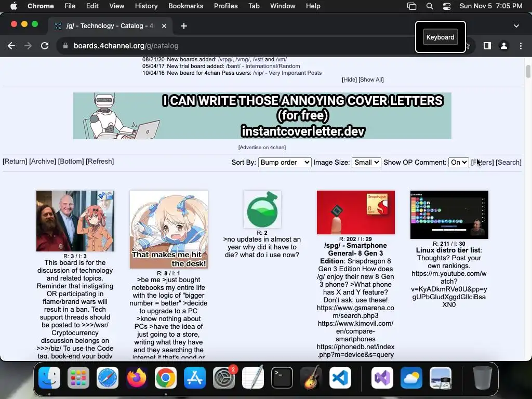
Task: Open the File menu
Action: click(70, 6)
